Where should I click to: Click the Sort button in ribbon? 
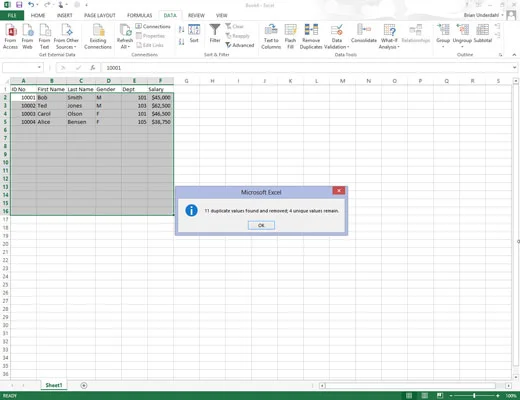coord(194,33)
